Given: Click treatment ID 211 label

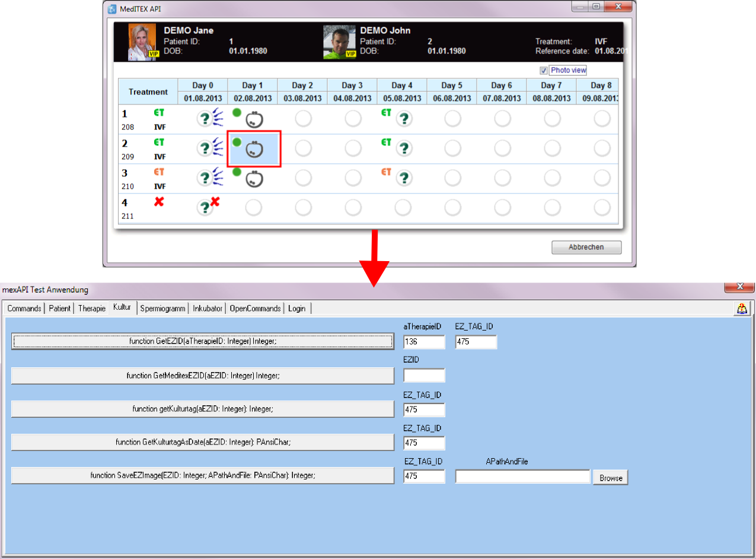Looking at the screenshot, I should (x=128, y=216).
